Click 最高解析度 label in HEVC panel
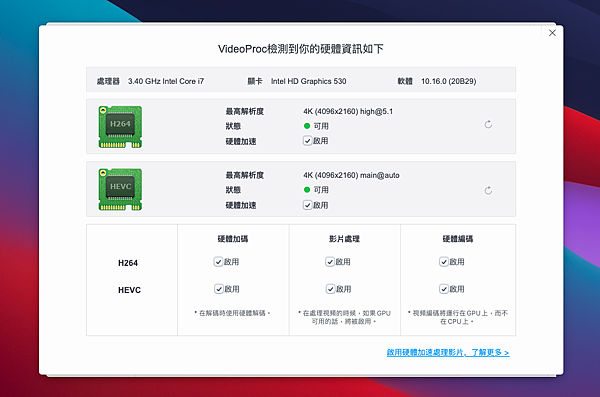 click(245, 175)
